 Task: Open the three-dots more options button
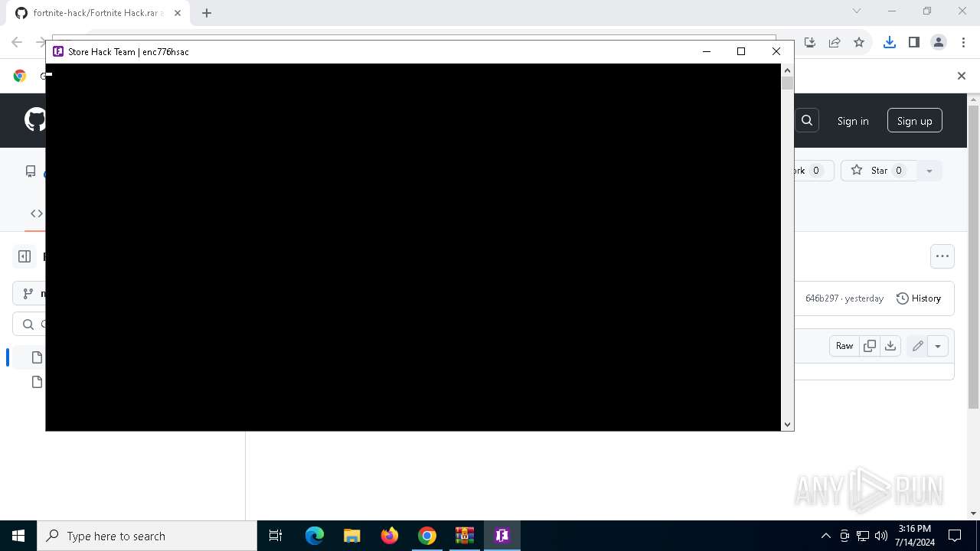point(942,256)
